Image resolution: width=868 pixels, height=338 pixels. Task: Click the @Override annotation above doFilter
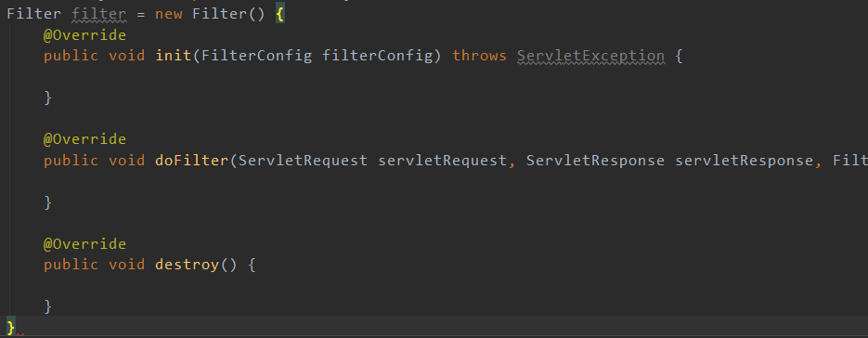pyautogui.click(x=85, y=138)
